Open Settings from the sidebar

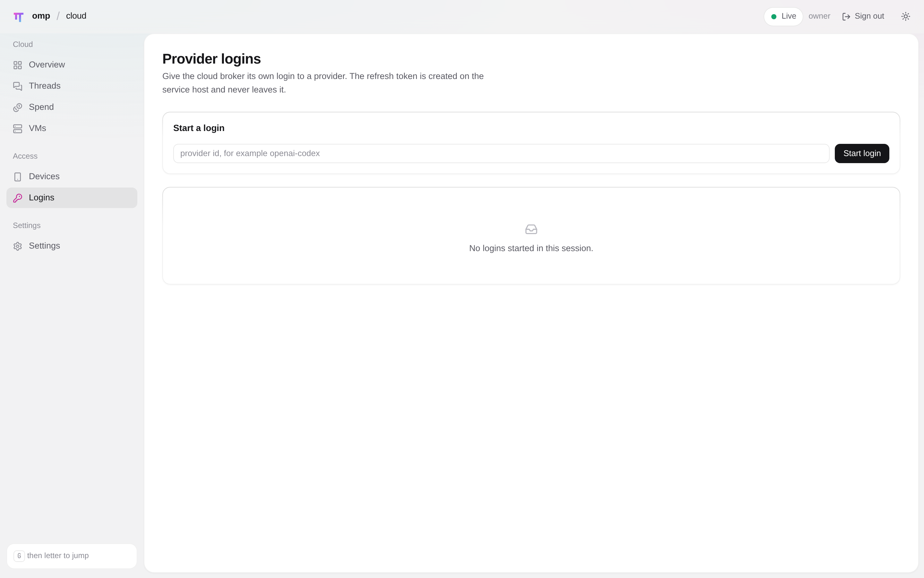pos(72,246)
